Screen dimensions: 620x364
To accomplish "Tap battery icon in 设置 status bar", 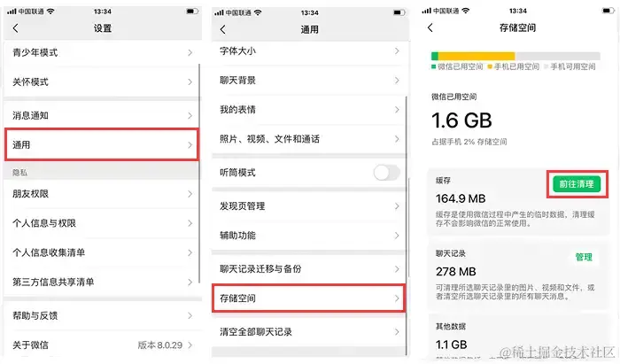I will click(x=192, y=12).
